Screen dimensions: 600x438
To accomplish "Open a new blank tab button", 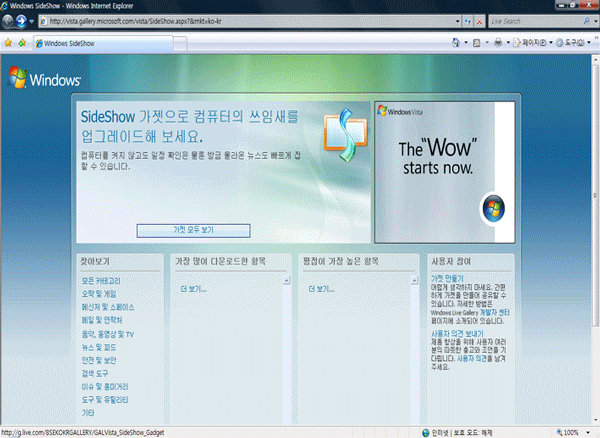I will point(180,44).
